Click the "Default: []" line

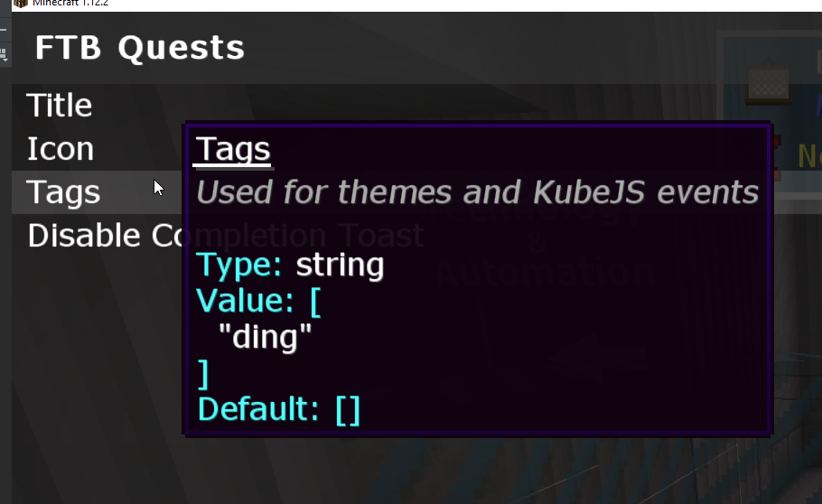(x=279, y=409)
